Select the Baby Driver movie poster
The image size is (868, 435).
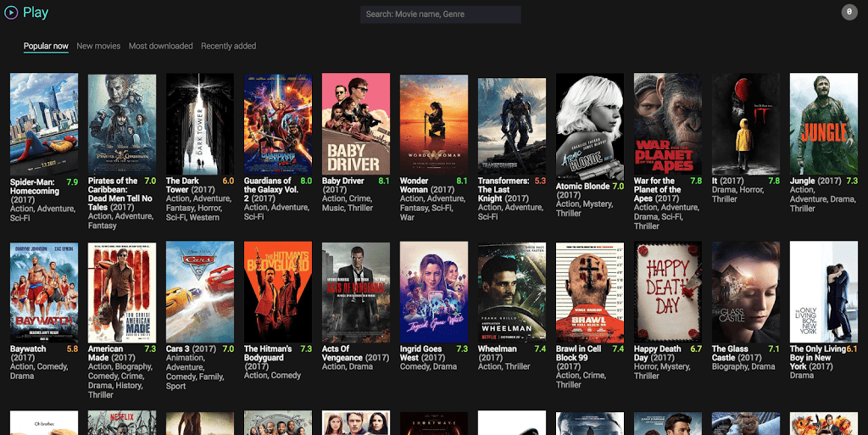click(356, 124)
